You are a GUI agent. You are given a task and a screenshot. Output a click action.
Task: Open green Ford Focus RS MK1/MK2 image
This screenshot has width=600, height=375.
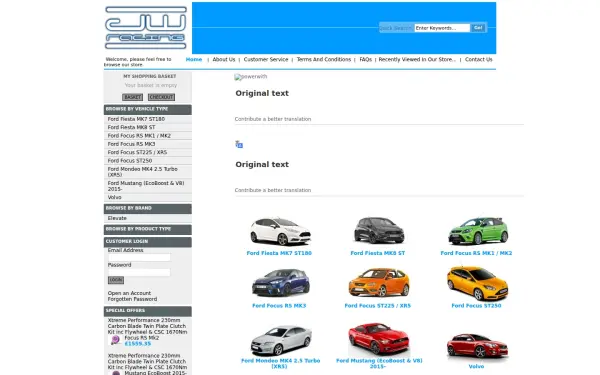[x=478, y=231]
